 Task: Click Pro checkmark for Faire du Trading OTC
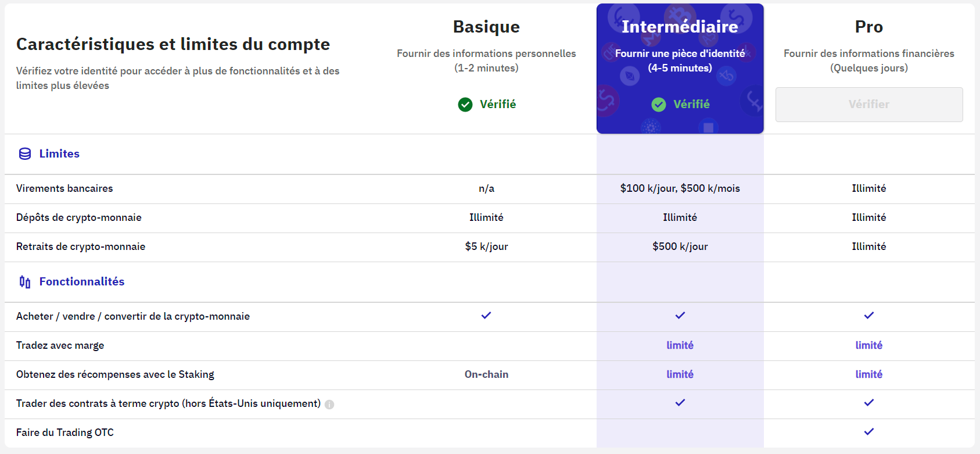(x=869, y=432)
